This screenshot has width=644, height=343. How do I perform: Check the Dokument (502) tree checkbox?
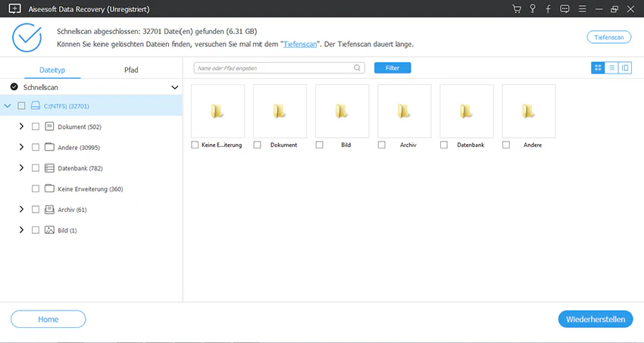coord(36,126)
